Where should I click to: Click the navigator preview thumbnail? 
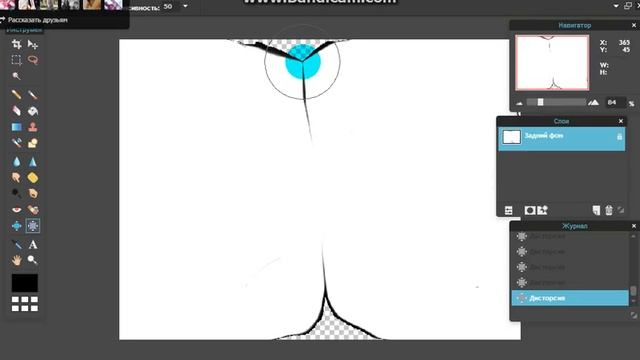[x=552, y=62]
